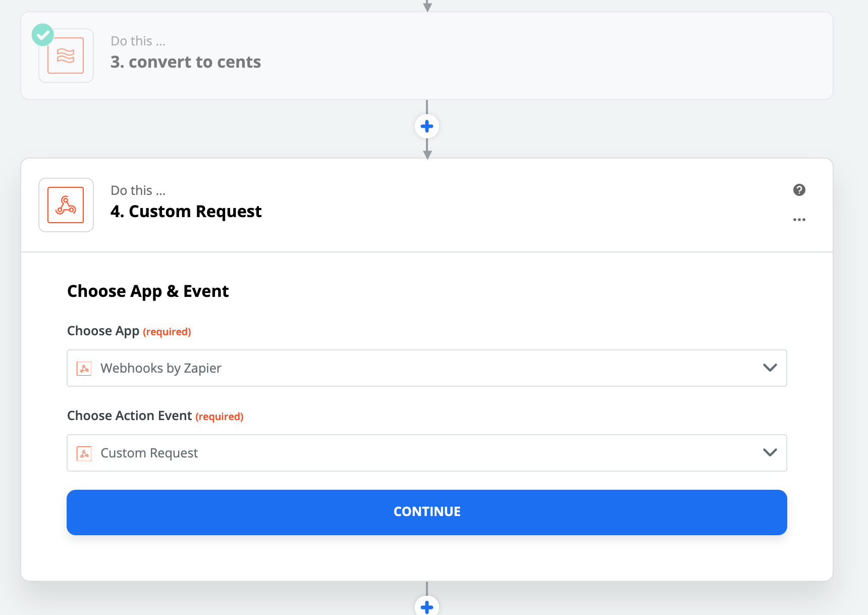Expand the Custom Request action chevron
Viewport: 868px width, 615px height.
(x=770, y=452)
